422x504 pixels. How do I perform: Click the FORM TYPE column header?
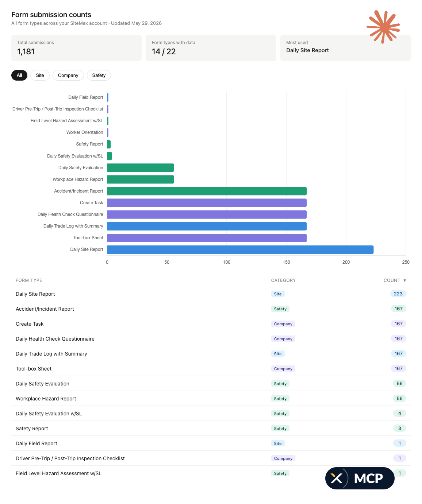click(x=29, y=280)
